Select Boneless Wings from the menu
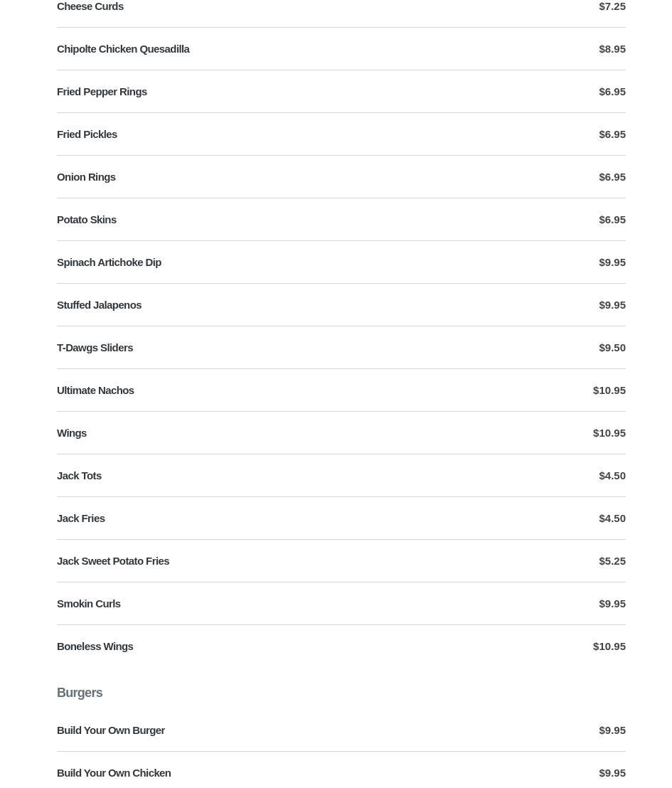 (x=95, y=646)
